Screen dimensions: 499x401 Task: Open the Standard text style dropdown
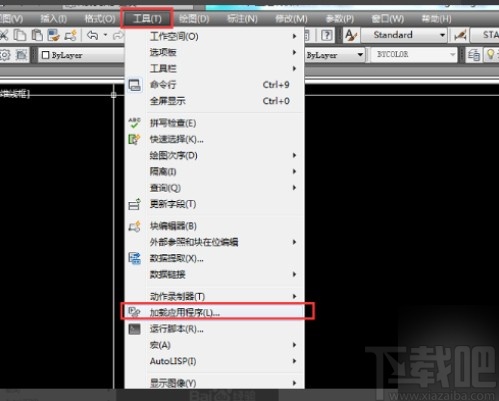[x=404, y=35]
